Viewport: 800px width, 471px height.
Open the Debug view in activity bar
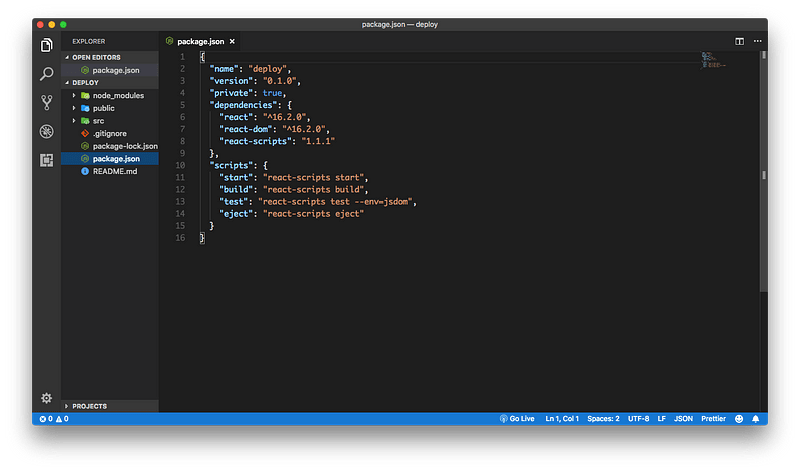(x=46, y=132)
